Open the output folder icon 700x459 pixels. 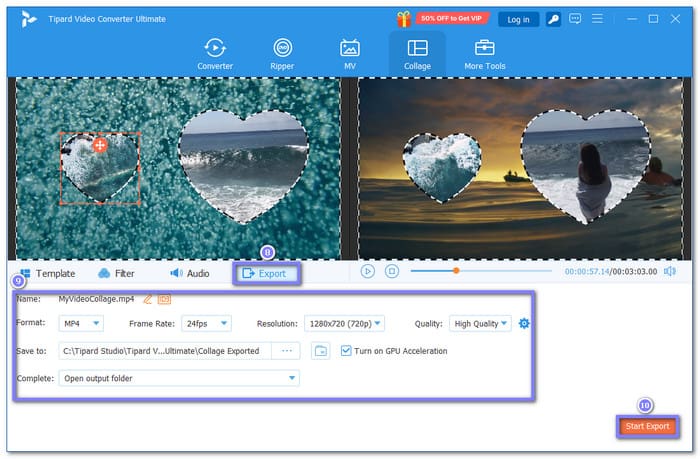pyautogui.click(x=320, y=351)
